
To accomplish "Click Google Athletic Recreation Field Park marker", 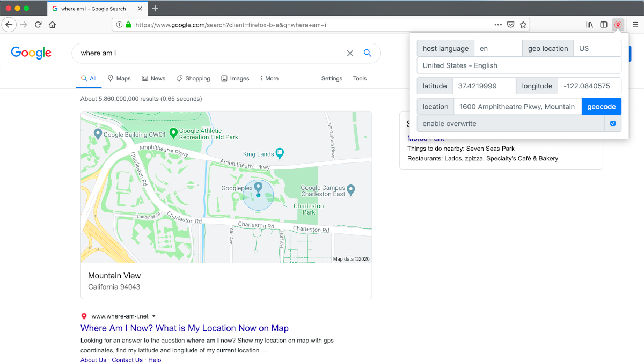I will click(173, 132).
